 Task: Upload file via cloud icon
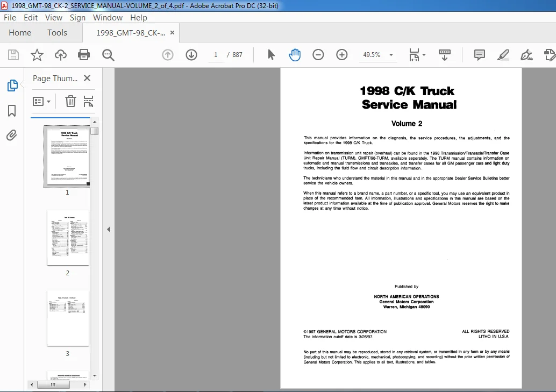(x=61, y=55)
